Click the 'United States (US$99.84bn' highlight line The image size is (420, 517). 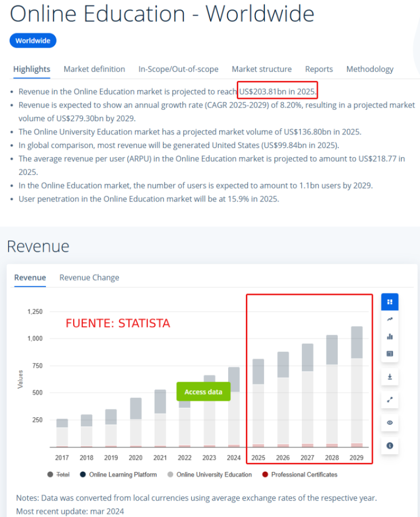click(179, 146)
